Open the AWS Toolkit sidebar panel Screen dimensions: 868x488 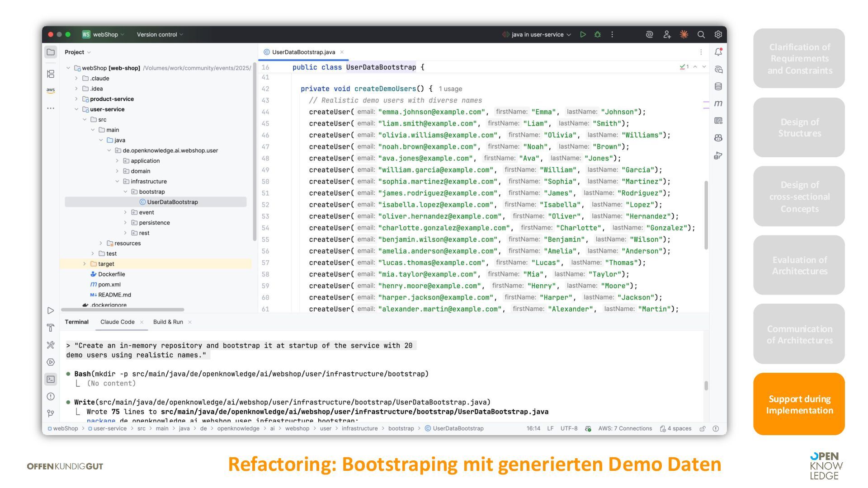(51, 90)
